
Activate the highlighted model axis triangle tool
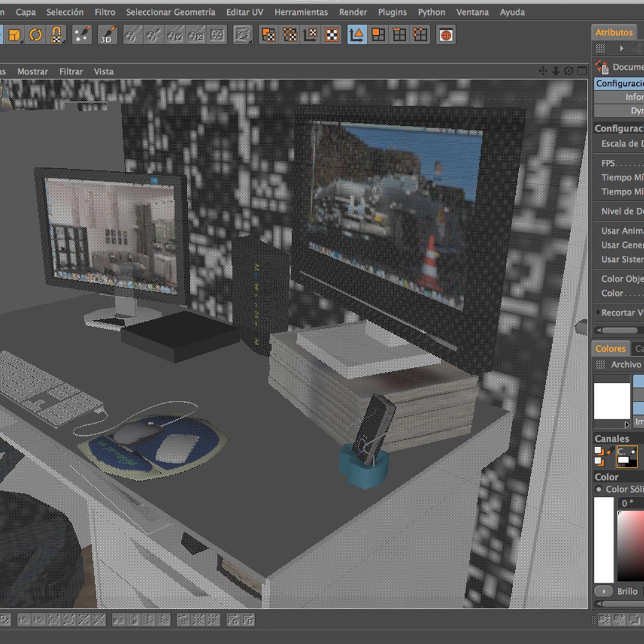point(357,35)
